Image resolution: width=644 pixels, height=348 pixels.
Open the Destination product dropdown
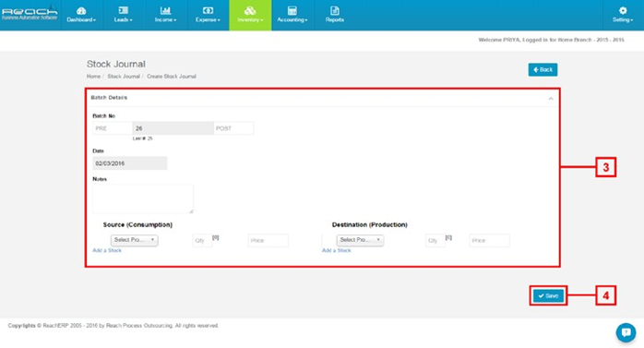pyautogui.click(x=360, y=240)
